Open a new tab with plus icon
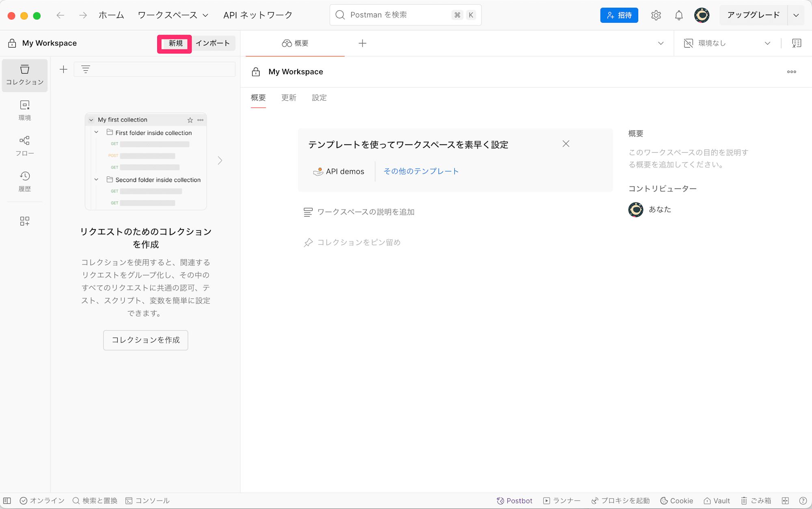This screenshot has height=509, width=812. coord(363,43)
